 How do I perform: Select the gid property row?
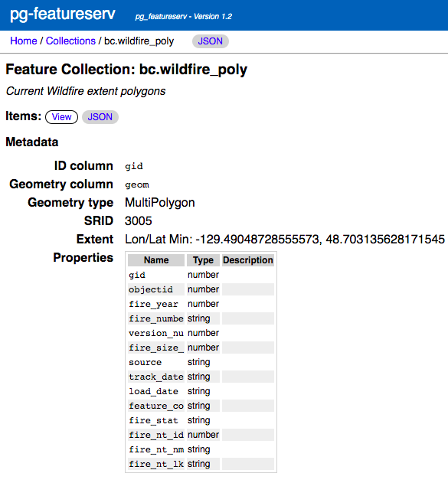coord(201,275)
